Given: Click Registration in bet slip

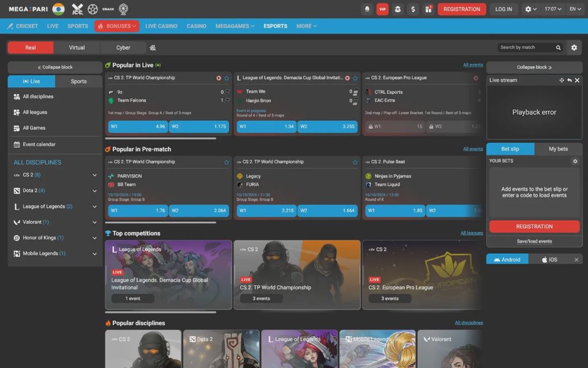Looking at the screenshot, I should point(534,226).
